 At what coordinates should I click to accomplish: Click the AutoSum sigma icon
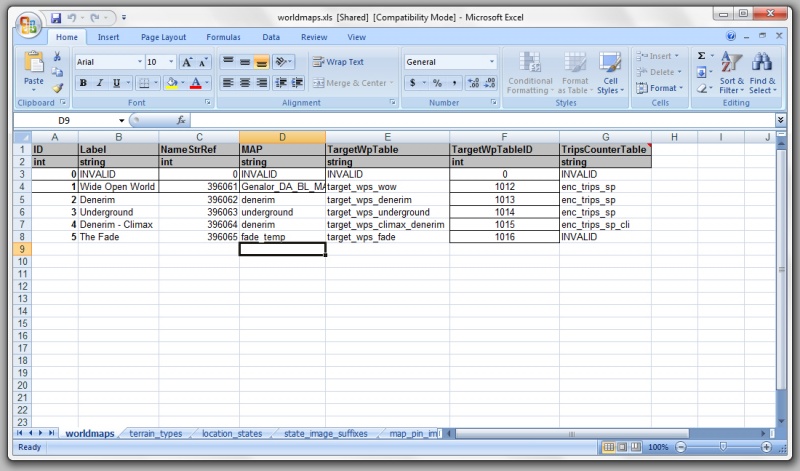tap(701, 56)
